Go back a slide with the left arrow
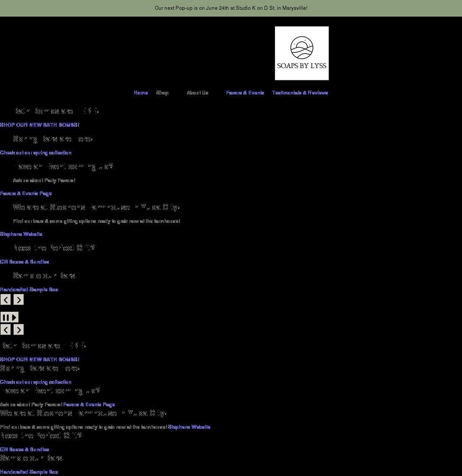The width and height of the screenshot is (462, 476). point(6,300)
